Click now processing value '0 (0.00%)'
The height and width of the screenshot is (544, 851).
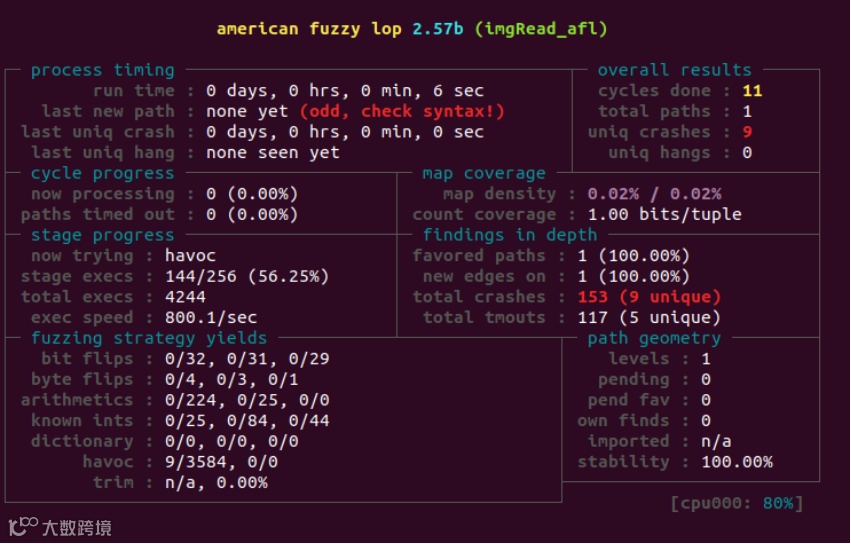[252, 194]
